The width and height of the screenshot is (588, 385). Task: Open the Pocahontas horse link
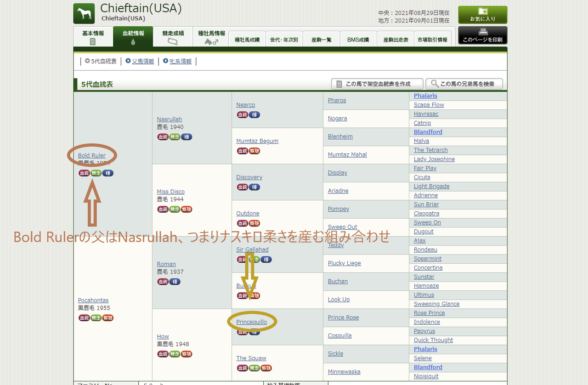coord(93,300)
